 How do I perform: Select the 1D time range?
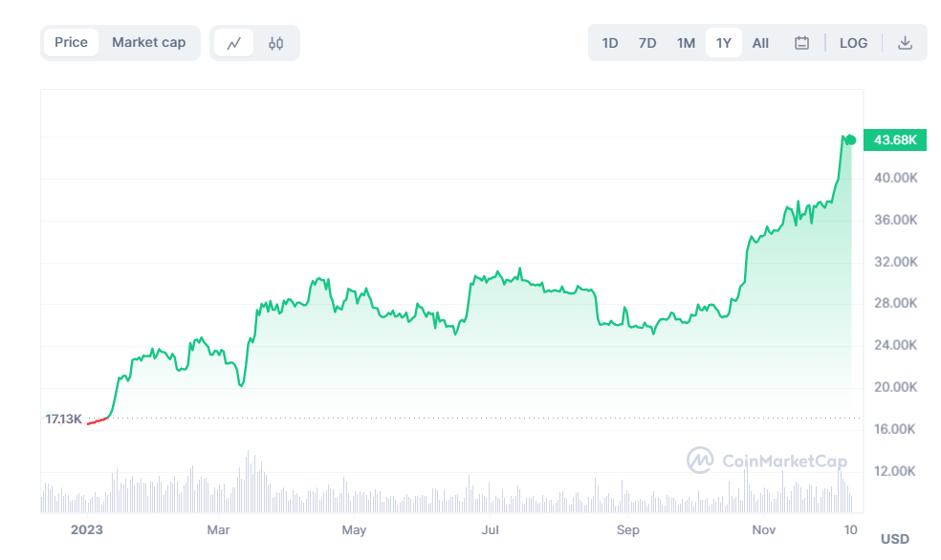click(x=610, y=43)
